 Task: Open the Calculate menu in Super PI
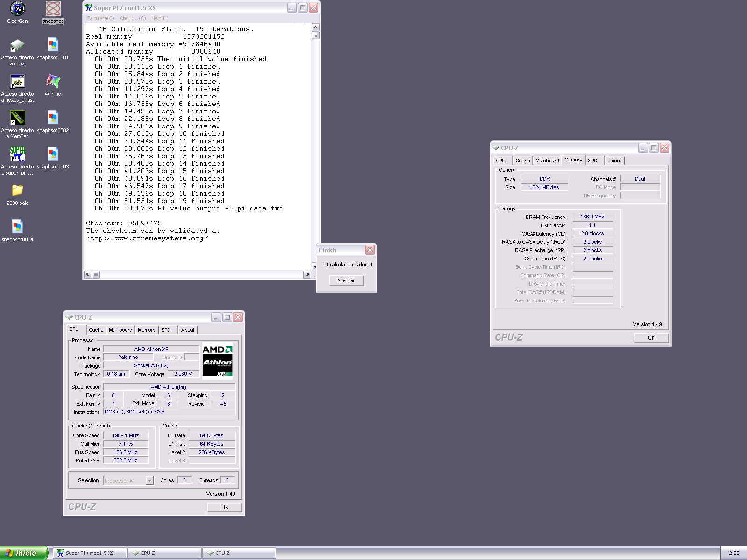point(100,18)
